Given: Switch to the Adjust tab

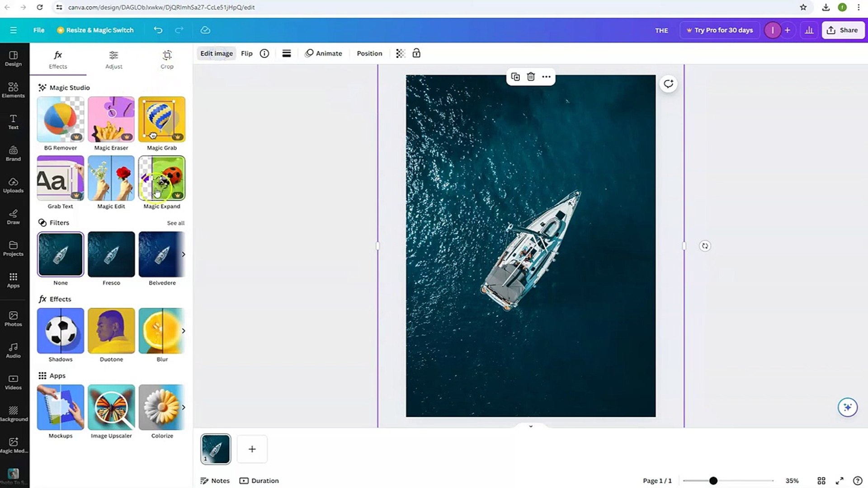Looking at the screenshot, I should click(x=113, y=60).
